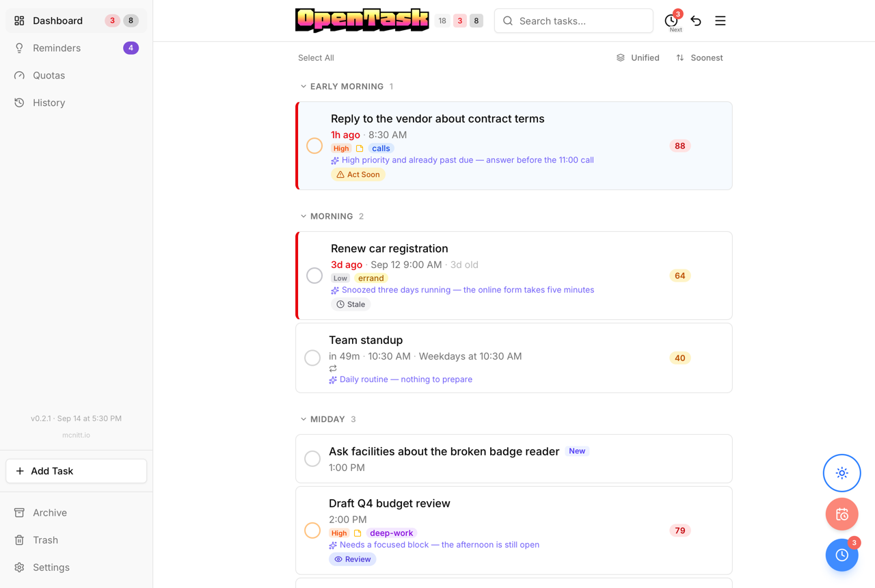Mark vendor contract task complete

pos(314,146)
